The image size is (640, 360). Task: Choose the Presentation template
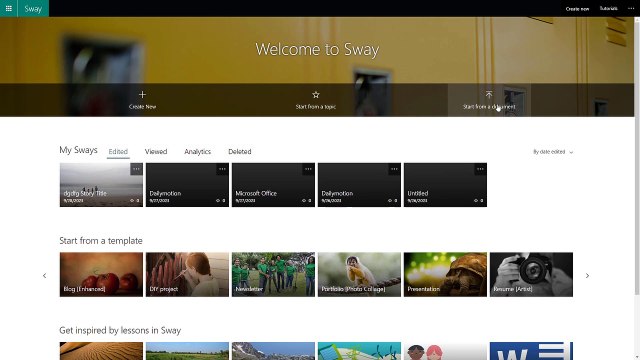coord(445,274)
